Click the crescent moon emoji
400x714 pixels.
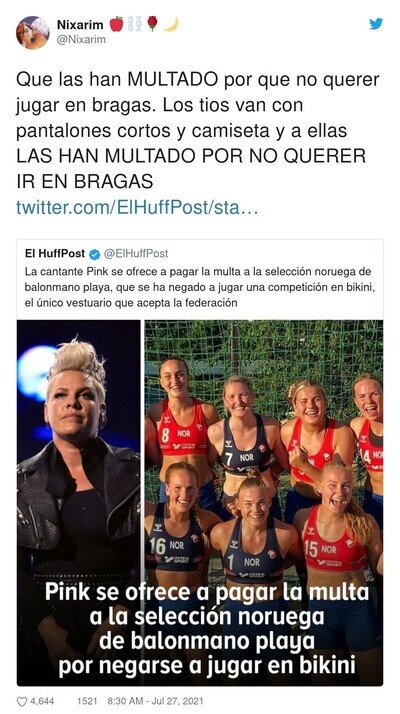171,24
